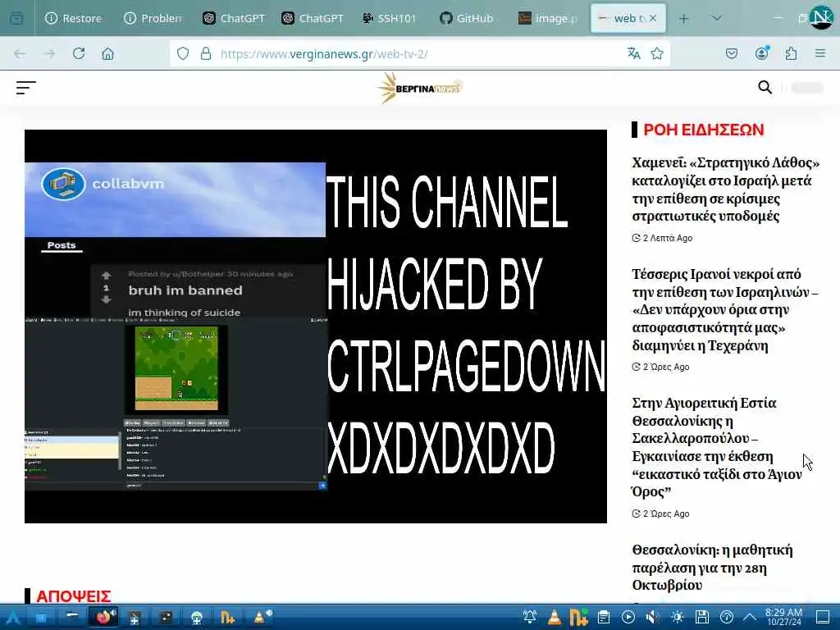The image size is (840, 630).
Task: Open article Τέσσερις Ιρανοί νεκροί
Action: point(725,309)
